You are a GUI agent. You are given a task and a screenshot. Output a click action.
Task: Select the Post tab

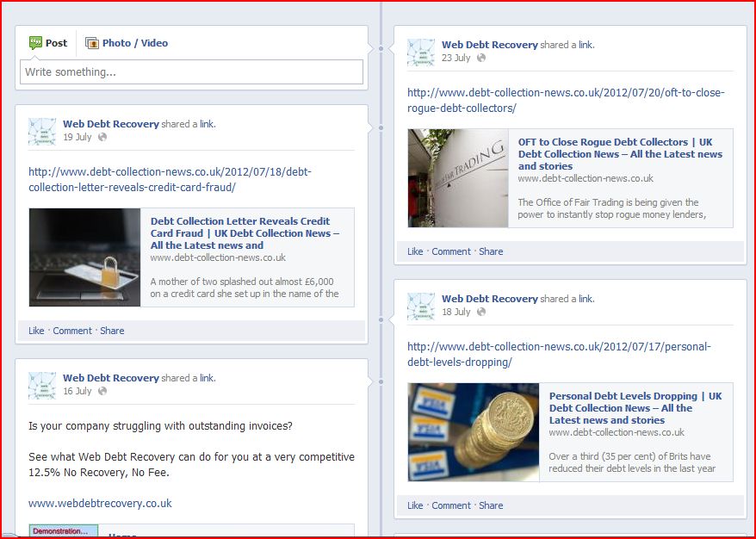coord(48,43)
